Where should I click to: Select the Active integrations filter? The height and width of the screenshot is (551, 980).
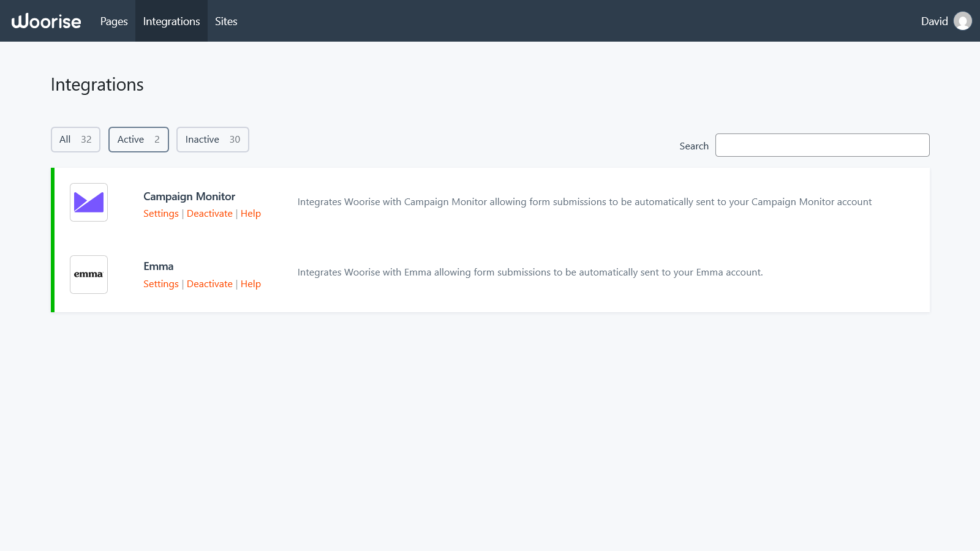point(138,140)
